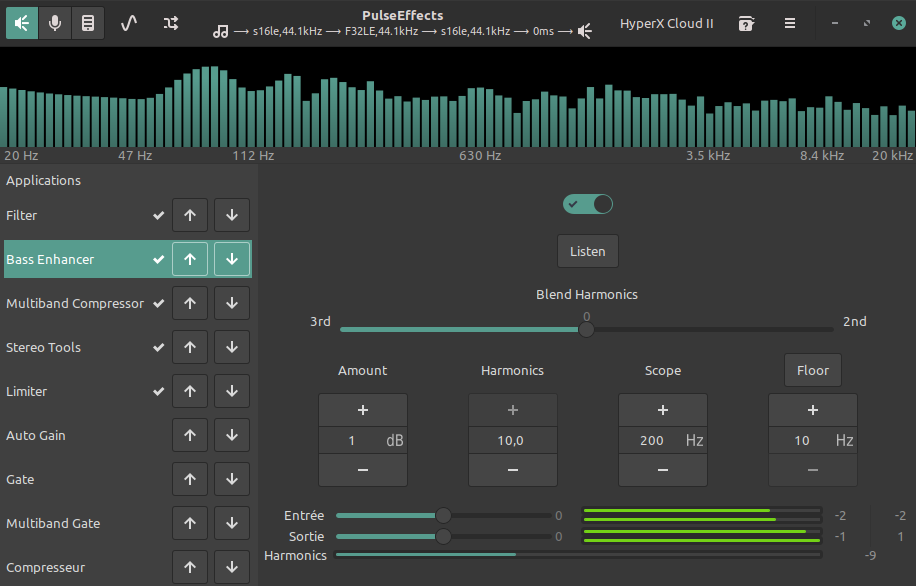916x586 pixels.
Task: Move Bass Enhancer up
Action: point(190,259)
